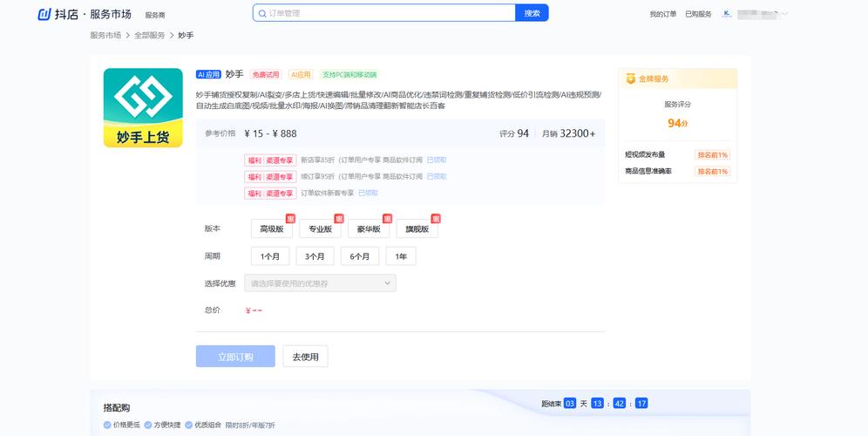
Task: Focus the 订单管理 search field
Action: click(384, 13)
